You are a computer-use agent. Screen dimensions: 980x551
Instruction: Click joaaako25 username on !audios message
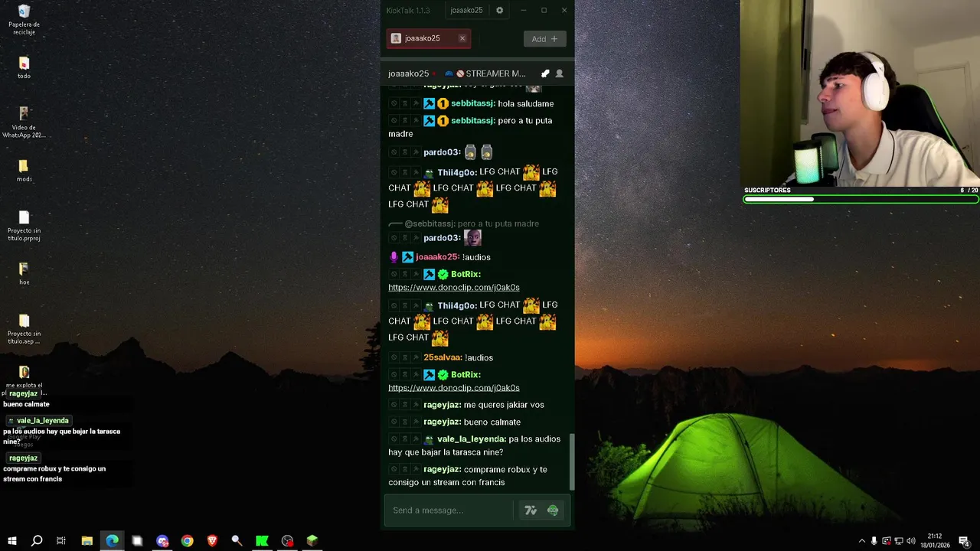pyautogui.click(x=437, y=257)
